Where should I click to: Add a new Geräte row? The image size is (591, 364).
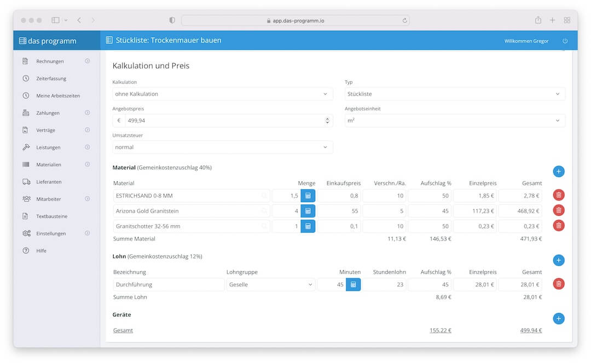pos(559,319)
